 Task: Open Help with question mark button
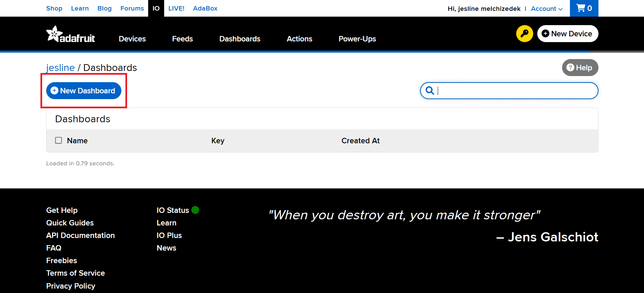pos(580,68)
